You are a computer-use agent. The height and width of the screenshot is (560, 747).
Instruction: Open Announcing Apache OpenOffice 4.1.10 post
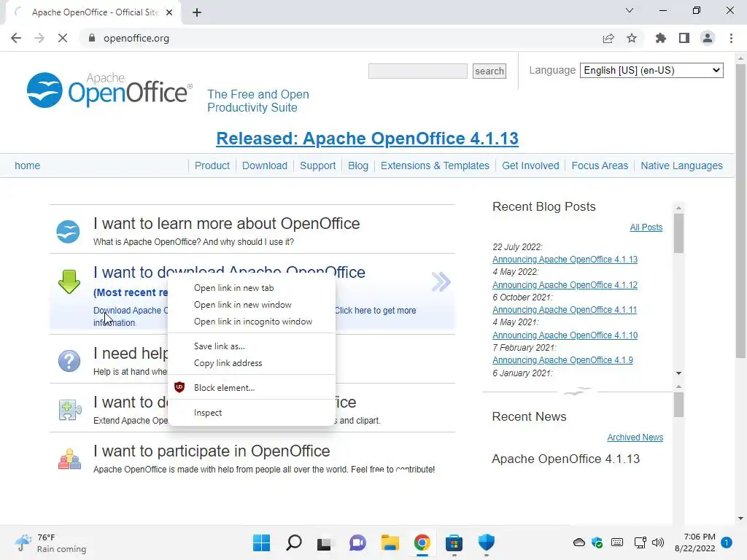click(565, 335)
